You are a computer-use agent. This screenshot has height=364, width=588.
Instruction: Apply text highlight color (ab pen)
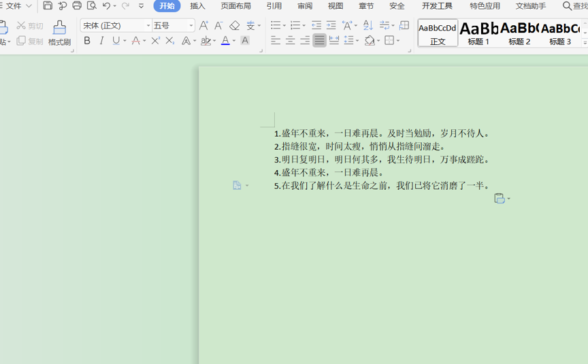[x=206, y=41]
